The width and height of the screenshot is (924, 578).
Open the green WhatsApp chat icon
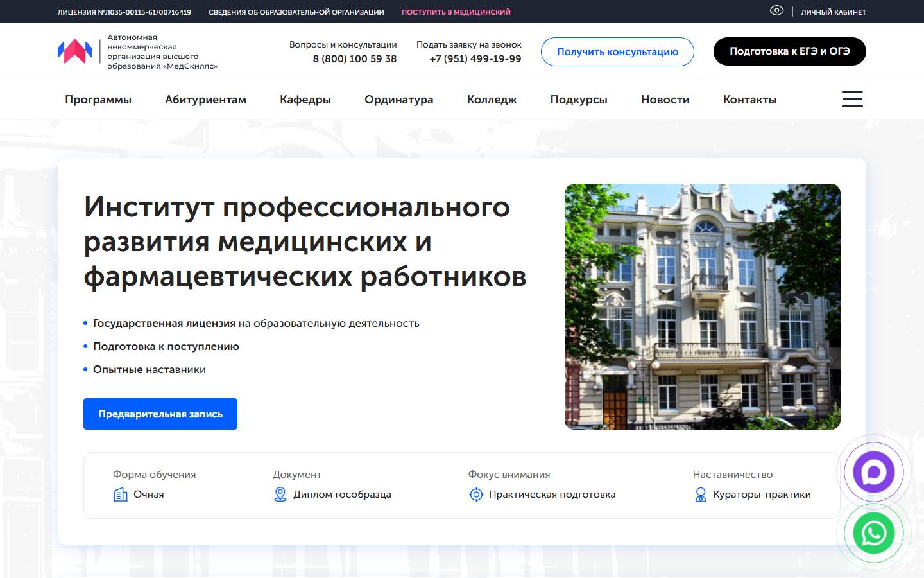pos(873,533)
